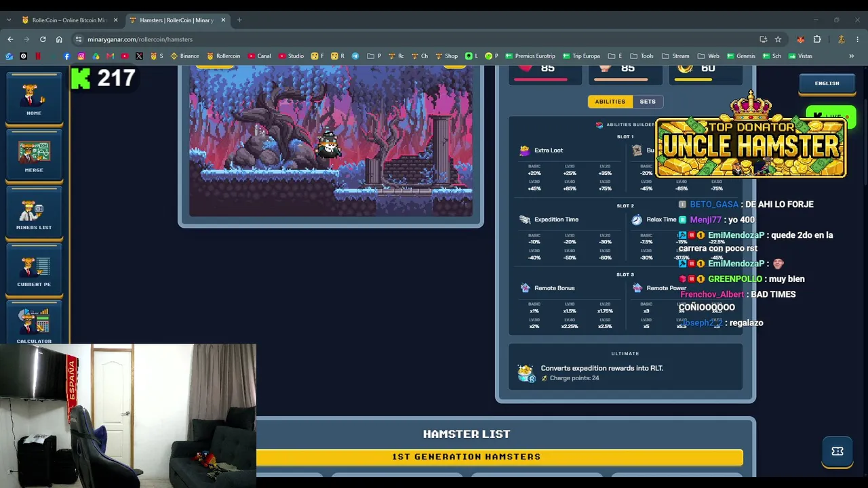Expand the P bookmark folder
This screenshot has height=488, width=868.
click(374, 56)
